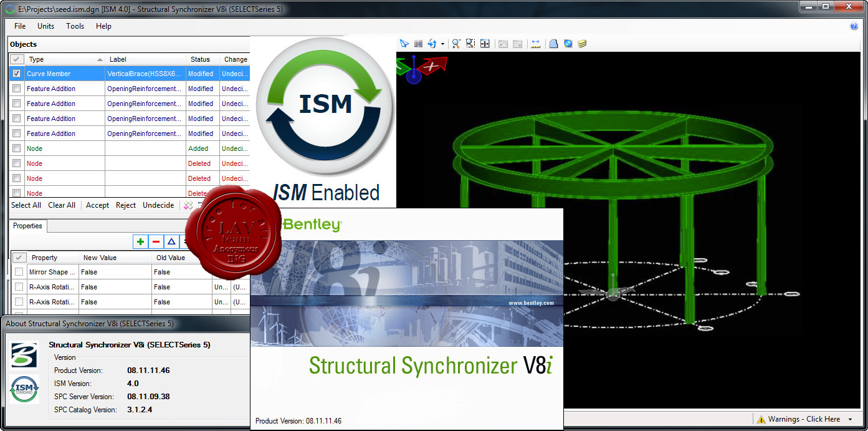Click the Status column header
Viewport: 868px width, 431px height.
(203, 59)
